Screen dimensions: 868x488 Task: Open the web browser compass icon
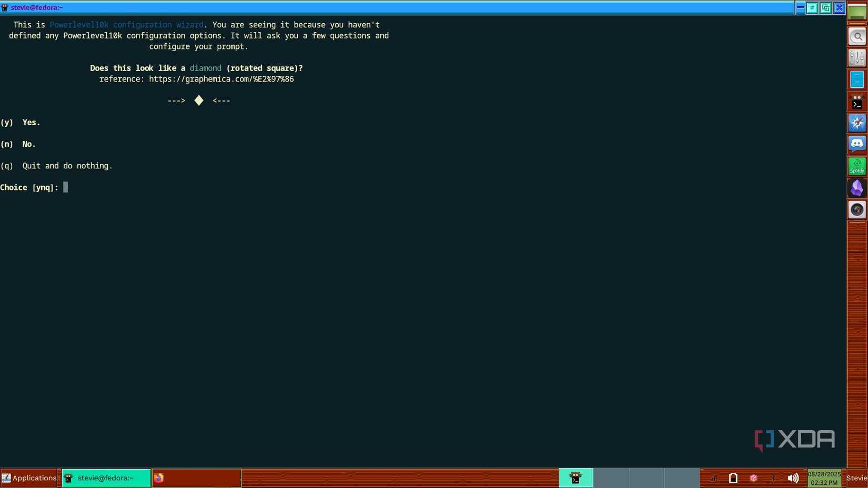point(856,123)
